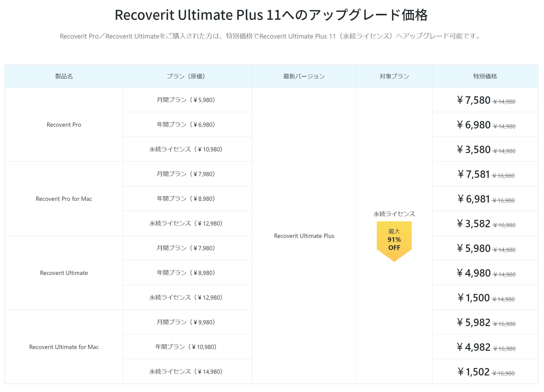The height and width of the screenshot is (392, 544).
Task: Click the Recoverit Pro for Mac cell
Action: pyautogui.click(x=64, y=199)
